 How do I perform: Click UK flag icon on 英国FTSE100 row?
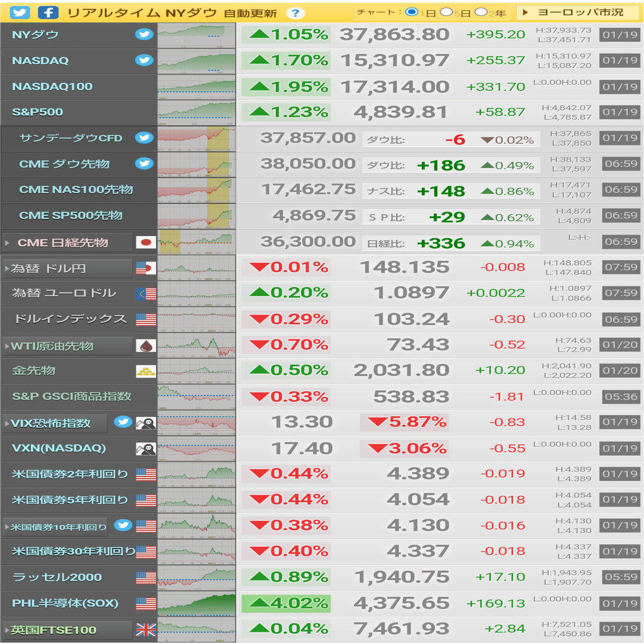pyautogui.click(x=146, y=630)
